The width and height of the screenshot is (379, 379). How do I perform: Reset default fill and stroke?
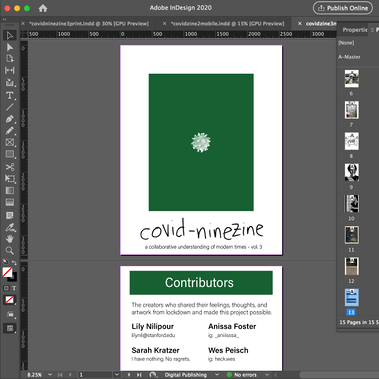[x=5, y=262]
